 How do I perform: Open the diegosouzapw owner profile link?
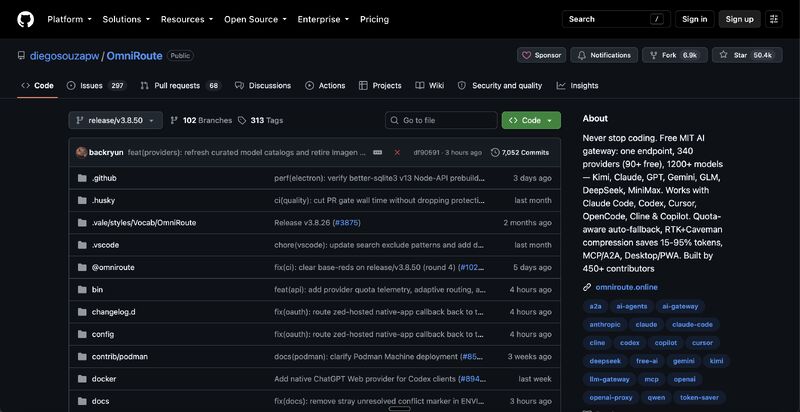tap(65, 56)
